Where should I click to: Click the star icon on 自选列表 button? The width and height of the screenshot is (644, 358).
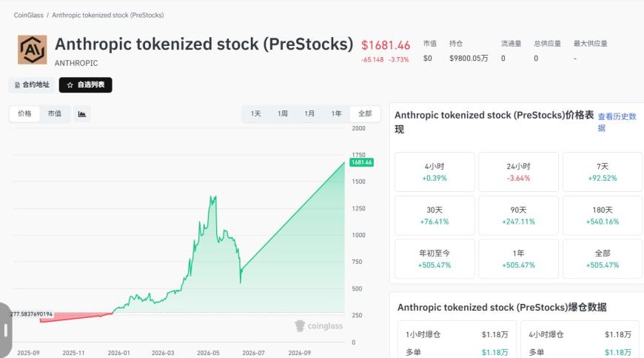(70, 85)
